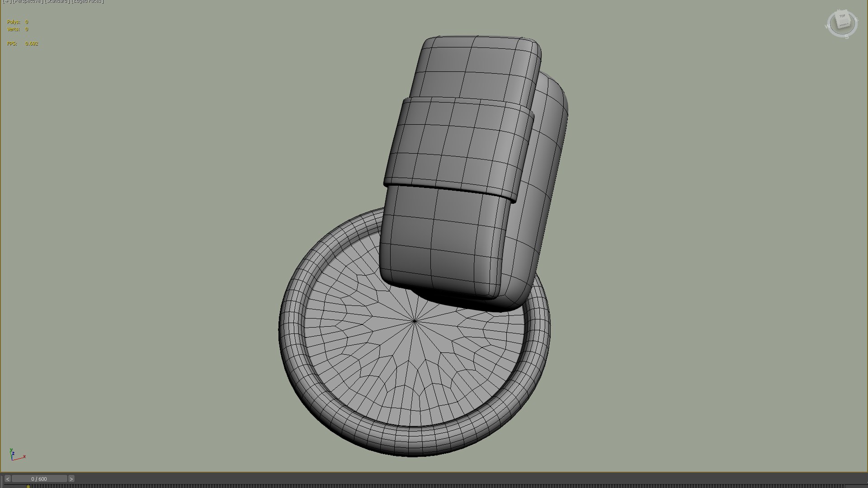This screenshot has width=868, height=488.
Task: Click the ViewCube compass S marker
Action: point(847,37)
